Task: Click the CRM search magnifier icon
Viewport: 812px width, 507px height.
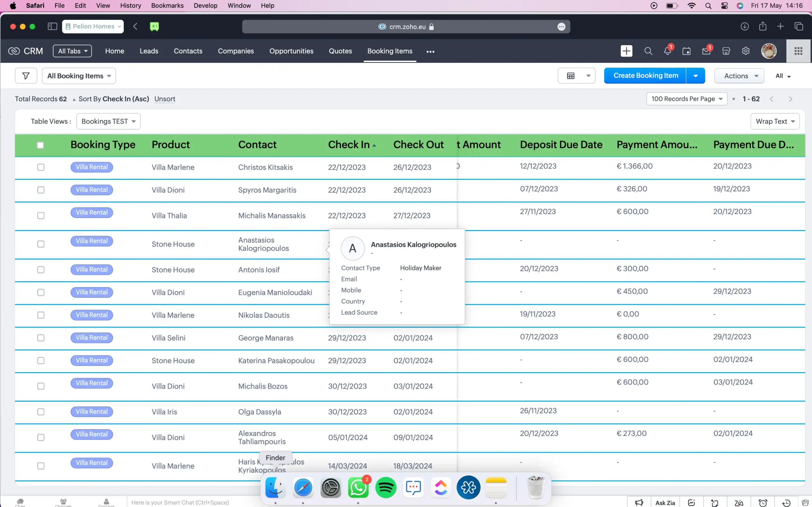Action: click(x=648, y=51)
